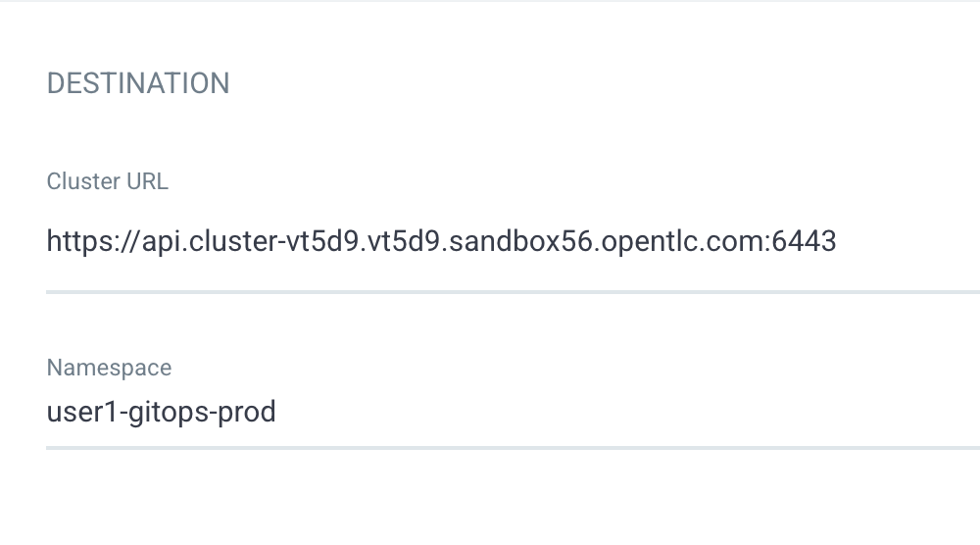This screenshot has height=545, width=980.
Task: Click the Cluster URL input field
Action: (x=513, y=241)
